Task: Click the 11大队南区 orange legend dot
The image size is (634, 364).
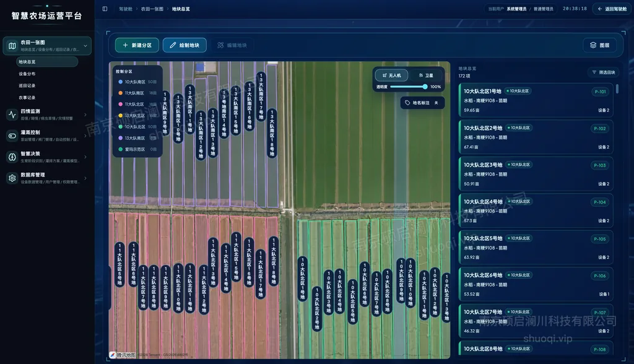Action: [x=121, y=93]
